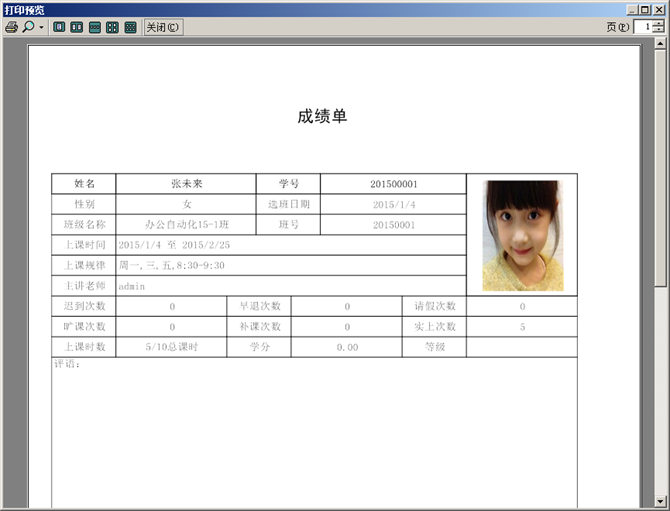Screen dimensions: 670x511
Task: Increase page number with up spinner
Action: click(x=657, y=24)
